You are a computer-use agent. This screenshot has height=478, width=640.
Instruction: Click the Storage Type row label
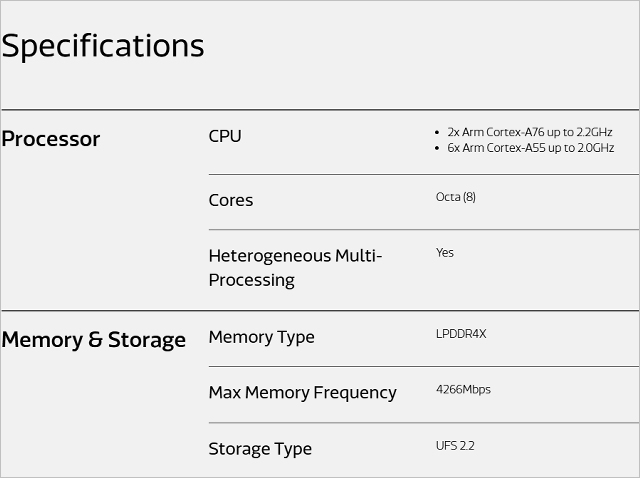tap(260, 449)
